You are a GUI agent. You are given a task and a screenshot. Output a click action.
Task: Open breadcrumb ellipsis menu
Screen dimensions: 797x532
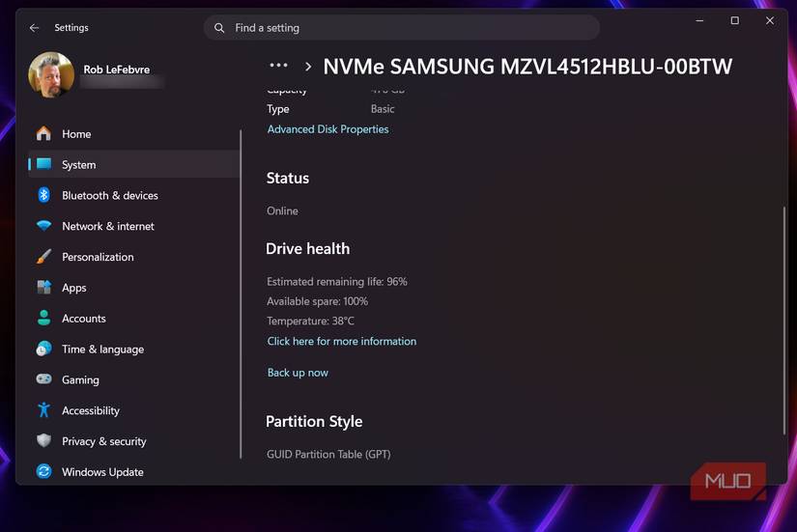tap(278, 66)
